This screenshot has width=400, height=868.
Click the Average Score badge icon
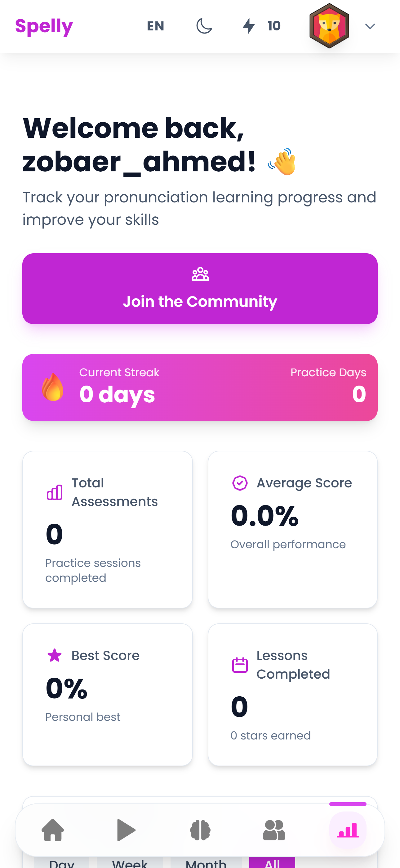pos(240,483)
